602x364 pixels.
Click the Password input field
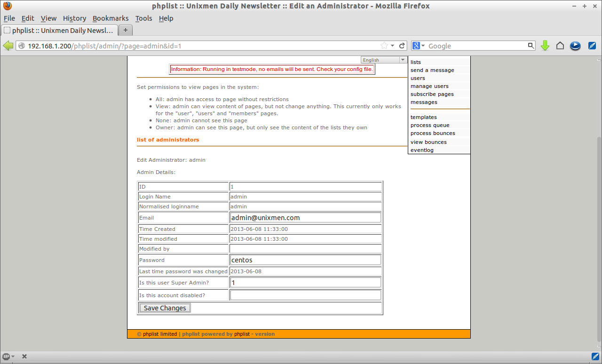click(305, 260)
